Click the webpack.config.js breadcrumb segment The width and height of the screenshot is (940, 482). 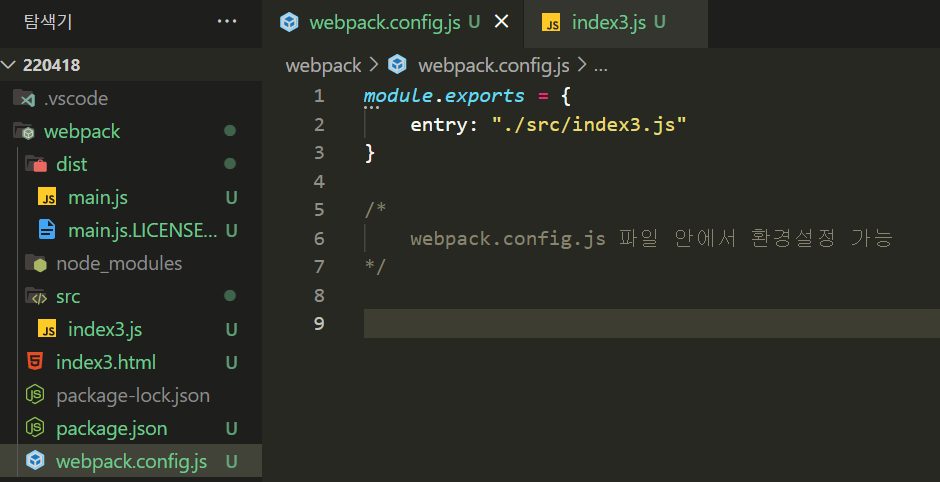coord(494,65)
